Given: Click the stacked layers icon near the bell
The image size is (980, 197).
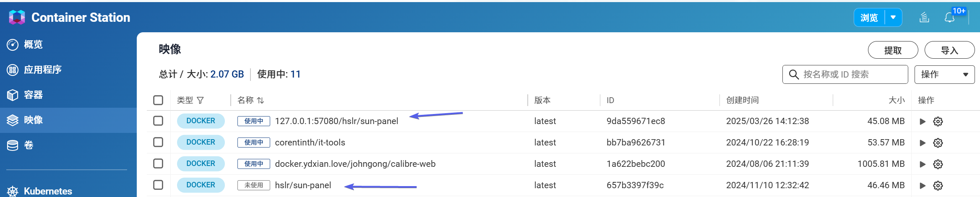Looking at the screenshot, I should point(924,18).
